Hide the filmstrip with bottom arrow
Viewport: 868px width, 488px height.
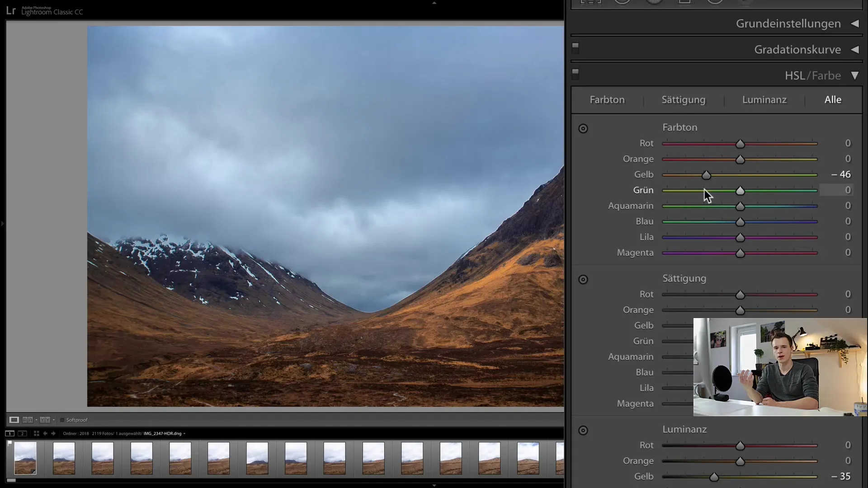434,485
